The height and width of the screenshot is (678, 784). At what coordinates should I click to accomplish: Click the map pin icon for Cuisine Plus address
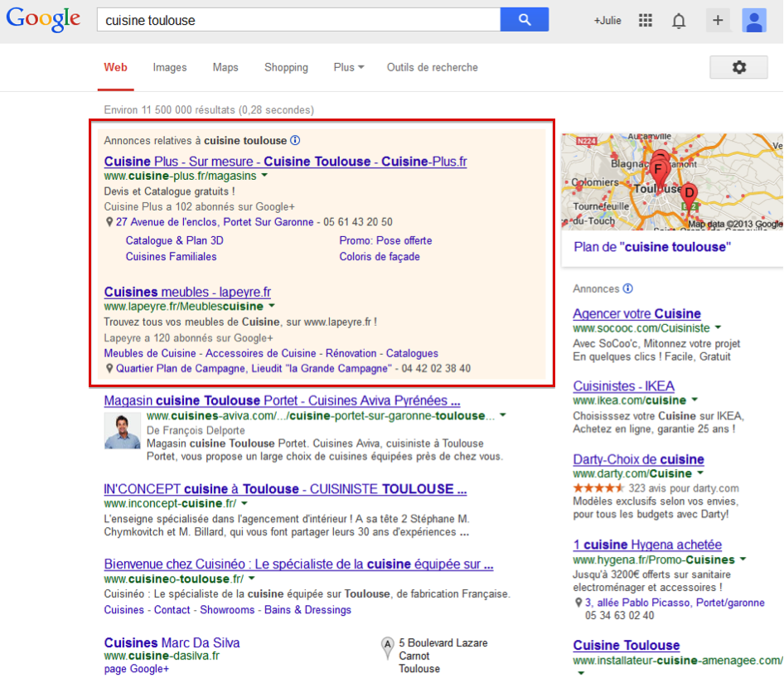click(x=109, y=222)
